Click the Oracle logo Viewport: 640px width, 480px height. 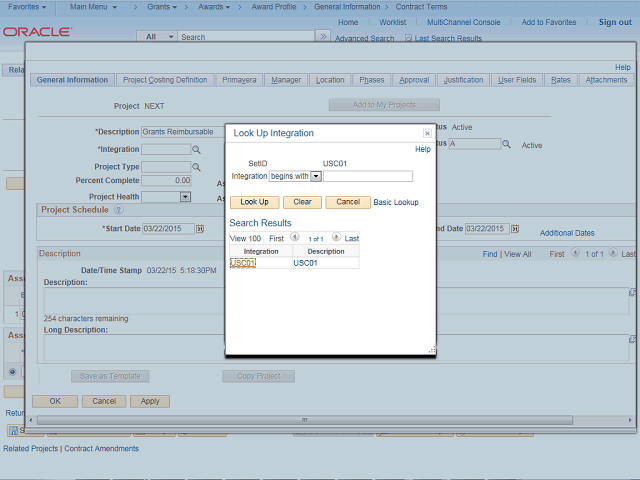click(37, 32)
